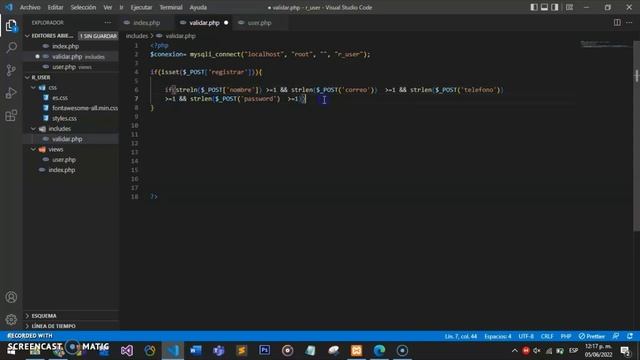Click the unsaved dot on validar.php tab
The width and height of the screenshot is (640, 360).
coord(226,23)
